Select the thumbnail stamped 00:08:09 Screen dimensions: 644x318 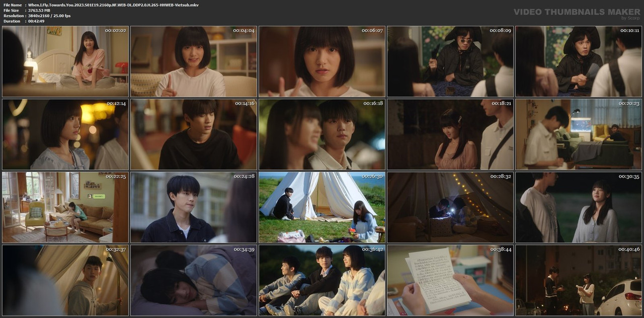tap(450, 61)
